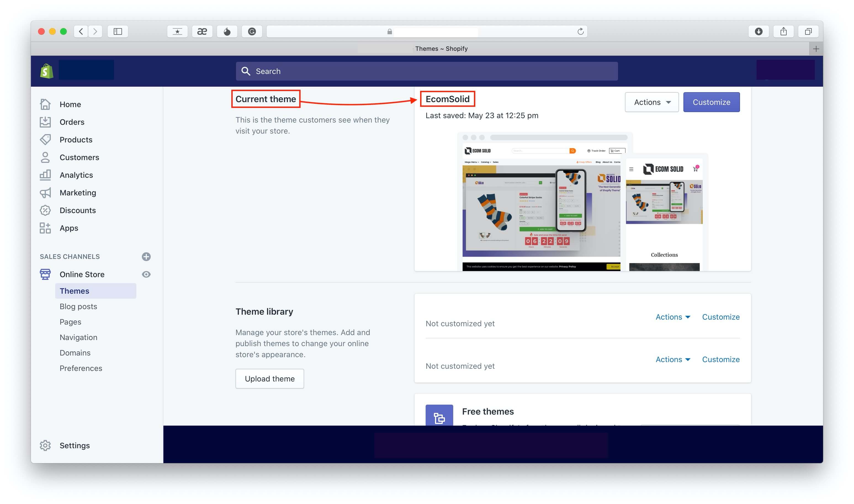Open Safari downloads button
Image resolution: width=854 pixels, height=504 pixels.
[759, 31]
